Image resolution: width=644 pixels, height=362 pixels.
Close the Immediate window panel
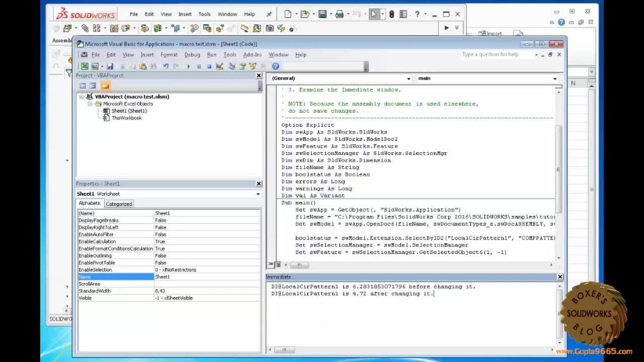559,277
